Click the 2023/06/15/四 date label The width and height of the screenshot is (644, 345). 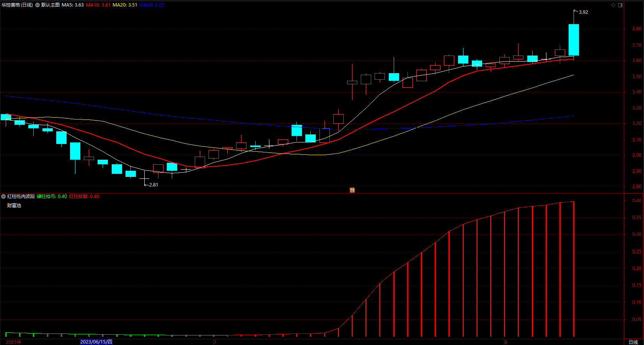[96, 342]
